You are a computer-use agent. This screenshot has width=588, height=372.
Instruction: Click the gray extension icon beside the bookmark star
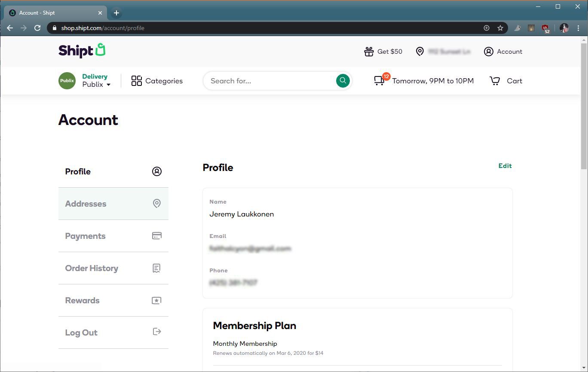point(518,28)
